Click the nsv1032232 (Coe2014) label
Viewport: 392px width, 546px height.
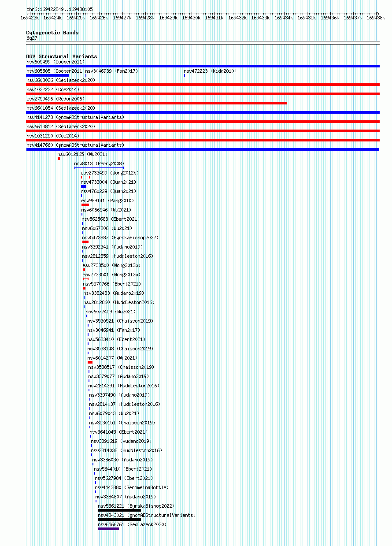[x=52, y=89]
